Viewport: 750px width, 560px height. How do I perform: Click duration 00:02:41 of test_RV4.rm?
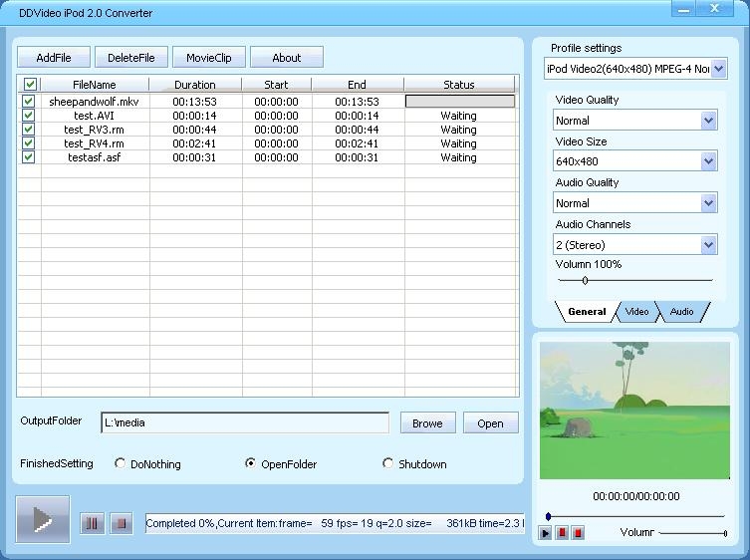[194, 143]
